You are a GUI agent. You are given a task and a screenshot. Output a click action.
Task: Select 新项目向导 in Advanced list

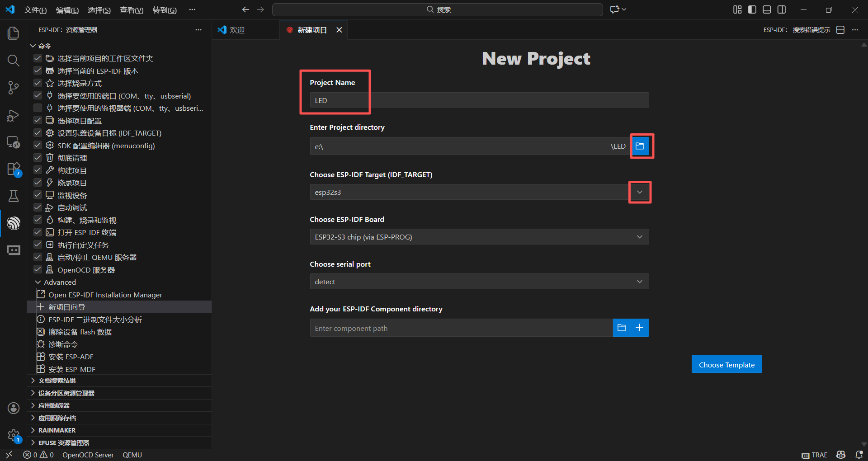(x=119, y=307)
